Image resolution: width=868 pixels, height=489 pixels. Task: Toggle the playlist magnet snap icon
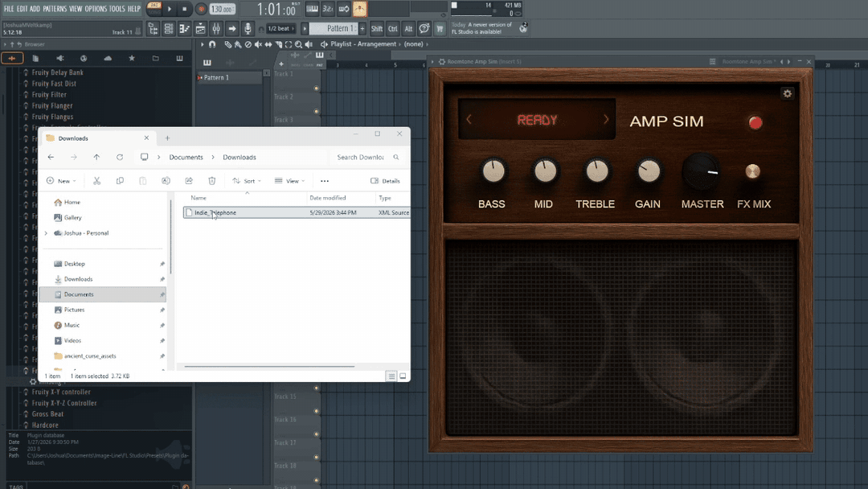point(212,44)
